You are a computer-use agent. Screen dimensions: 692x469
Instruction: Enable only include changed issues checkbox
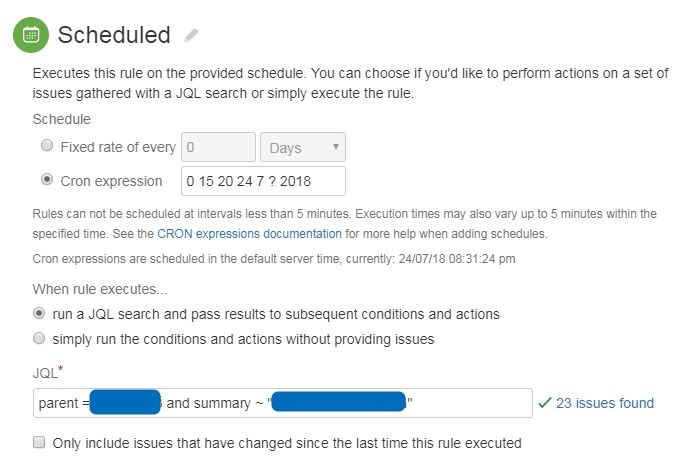click(39, 442)
